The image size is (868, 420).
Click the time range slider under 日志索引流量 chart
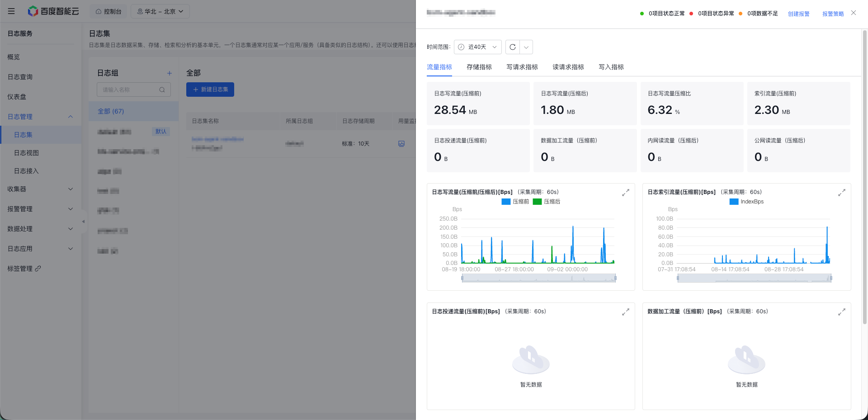click(x=755, y=278)
